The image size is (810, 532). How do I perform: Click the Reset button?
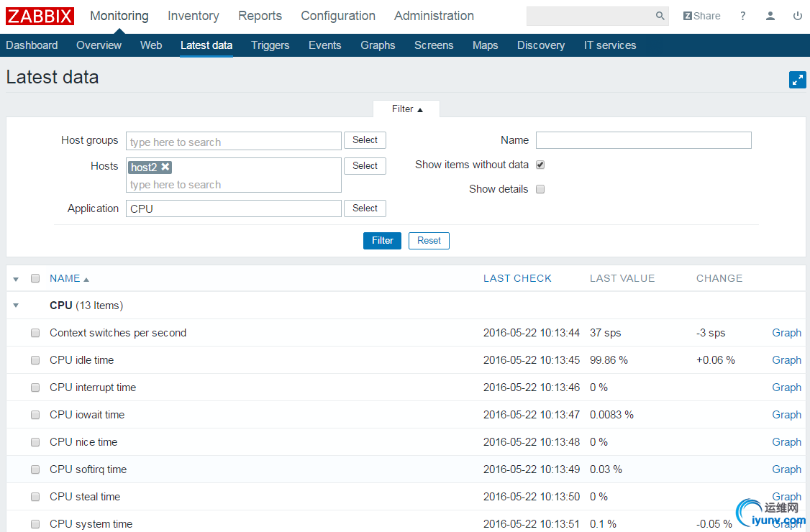point(429,241)
